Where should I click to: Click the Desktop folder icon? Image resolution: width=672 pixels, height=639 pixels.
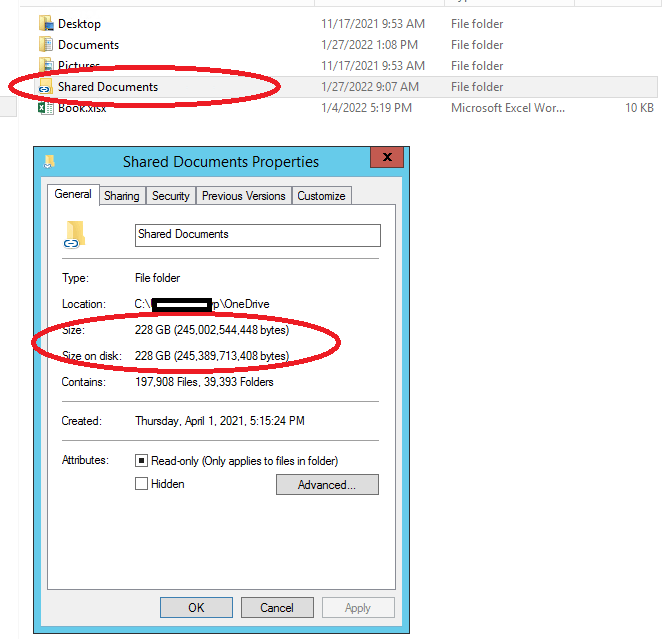pyautogui.click(x=46, y=24)
